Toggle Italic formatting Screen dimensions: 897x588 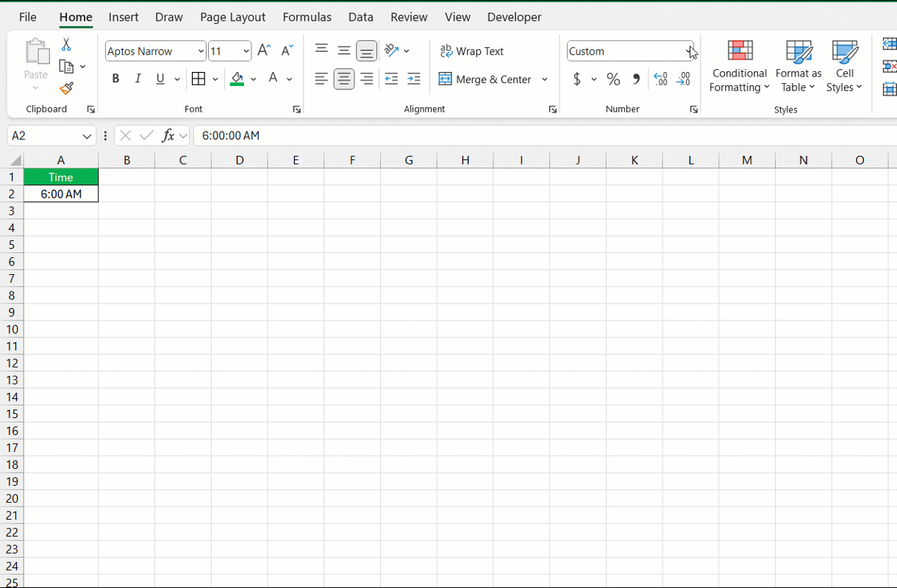[x=138, y=79]
